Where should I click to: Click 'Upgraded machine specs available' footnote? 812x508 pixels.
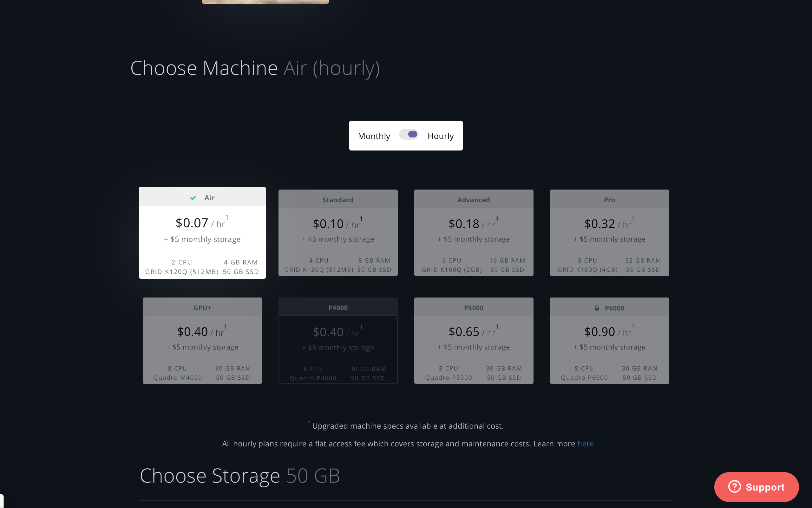pyautogui.click(x=406, y=426)
